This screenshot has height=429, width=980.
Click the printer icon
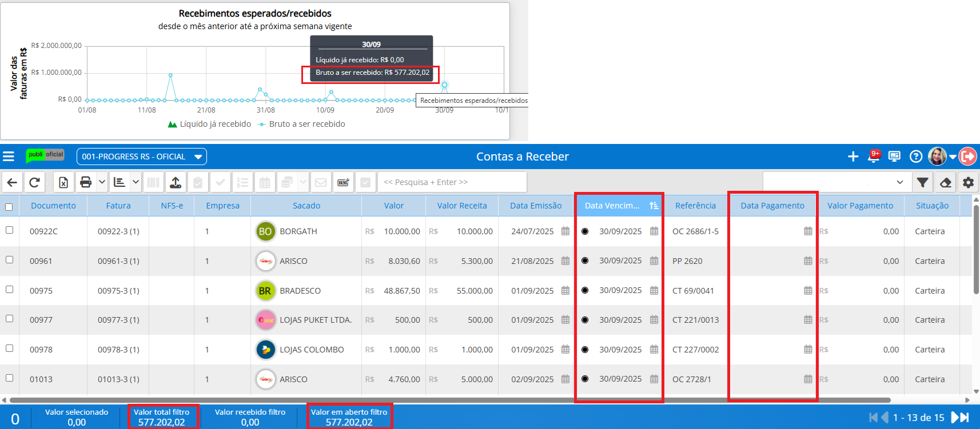click(x=86, y=182)
